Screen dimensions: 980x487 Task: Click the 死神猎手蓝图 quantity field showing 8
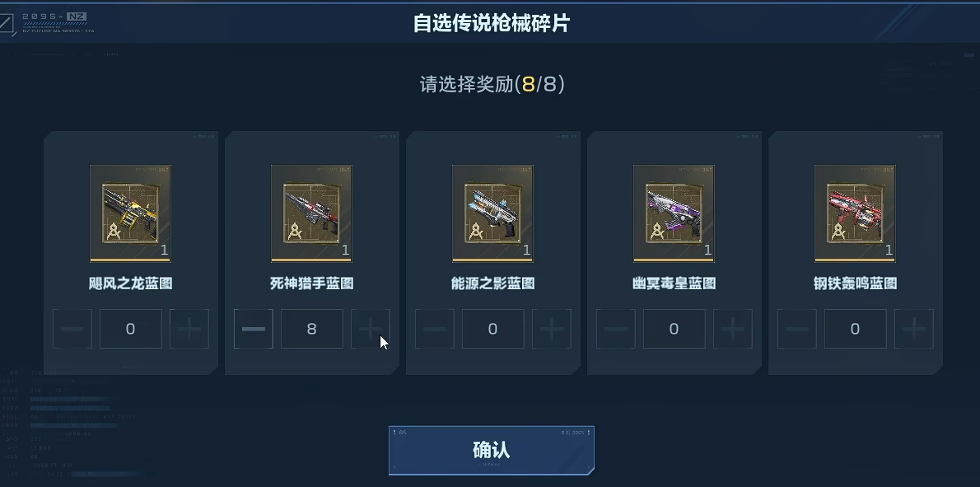tap(312, 329)
